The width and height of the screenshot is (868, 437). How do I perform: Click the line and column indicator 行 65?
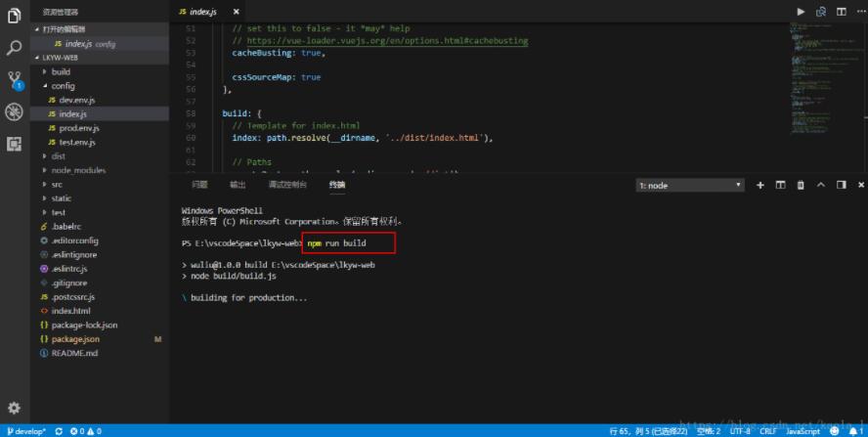click(x=648, y=431)
